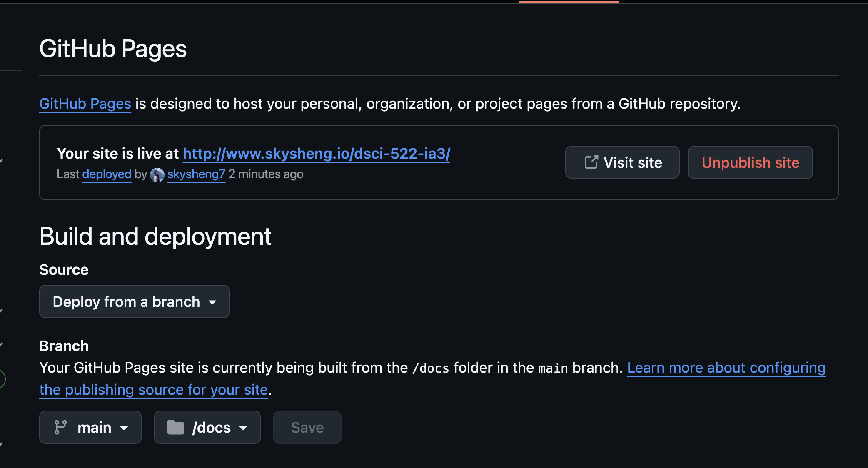Click the 'Build and deployment' heading
The image size is (868, 468).
(x=155, y=236)
